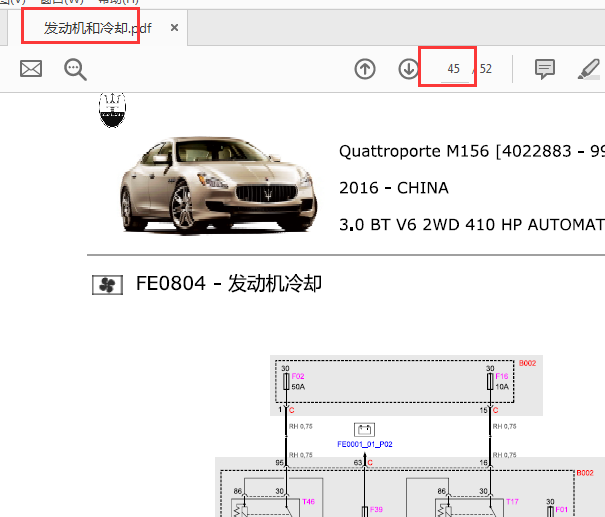Viewport: 605px width, 517px height.
Task: Open the comment speech bubble tool
Action: 545,69
